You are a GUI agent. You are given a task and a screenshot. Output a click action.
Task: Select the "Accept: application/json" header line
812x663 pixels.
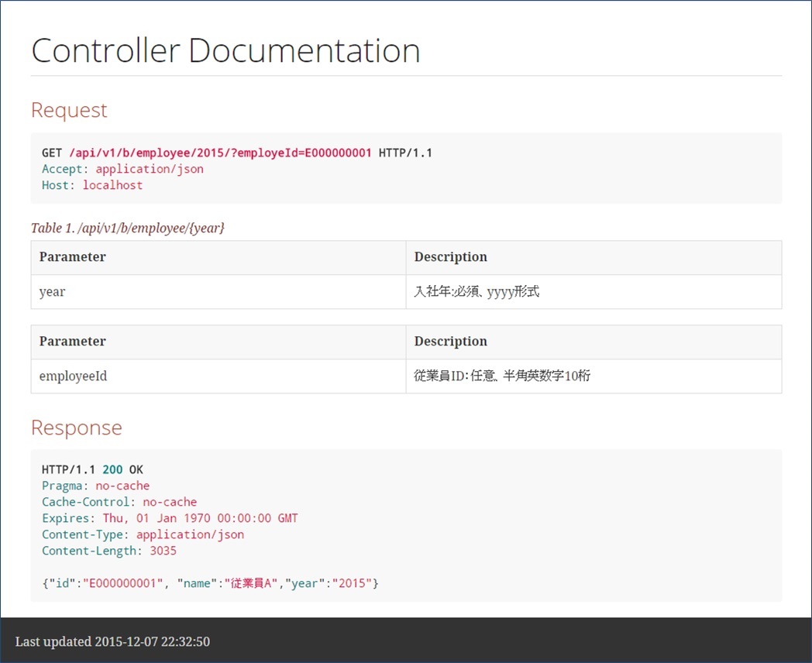click(122, 169)
